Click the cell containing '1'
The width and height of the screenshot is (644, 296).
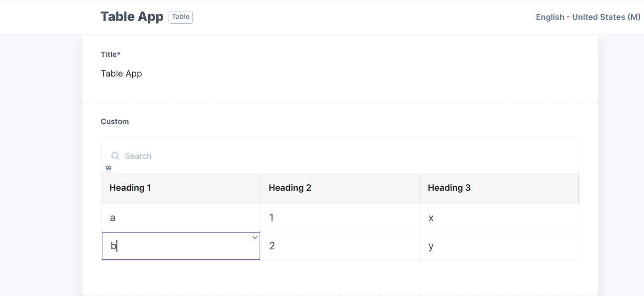click(x=340, y=218)
